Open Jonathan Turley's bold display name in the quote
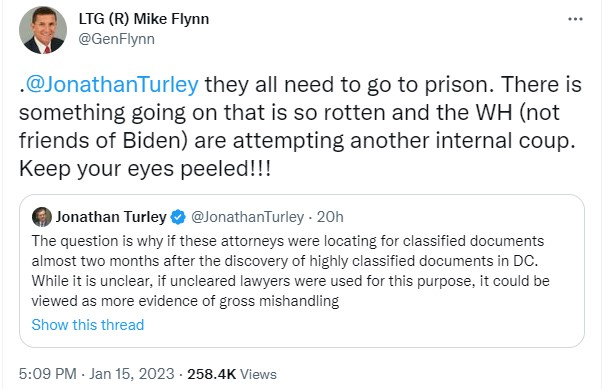The height and width of the screenshot is (389, 603). [111, 217]
